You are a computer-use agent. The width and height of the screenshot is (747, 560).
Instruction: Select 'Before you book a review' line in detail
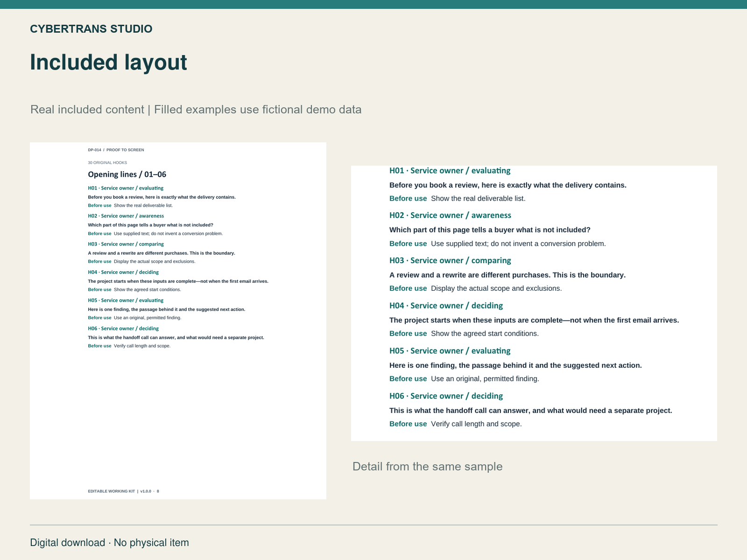[508, 185]
